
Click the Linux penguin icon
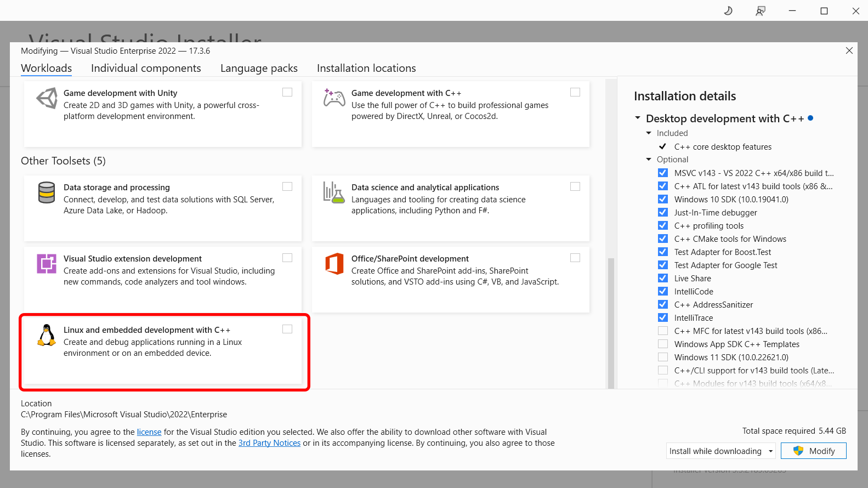point(47,335)
